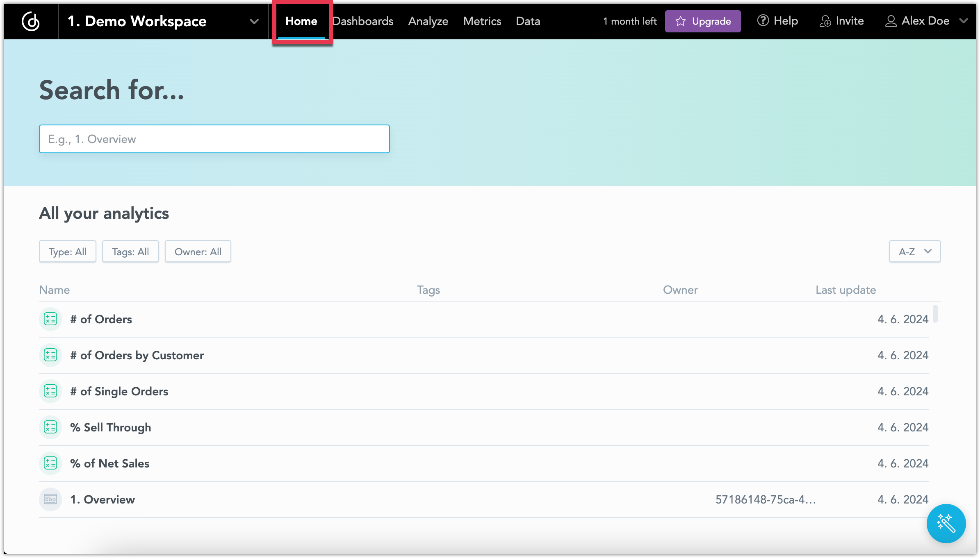Open Help via the question mark icon
This screenshot has height=558, width=980.
coord(763,20)
